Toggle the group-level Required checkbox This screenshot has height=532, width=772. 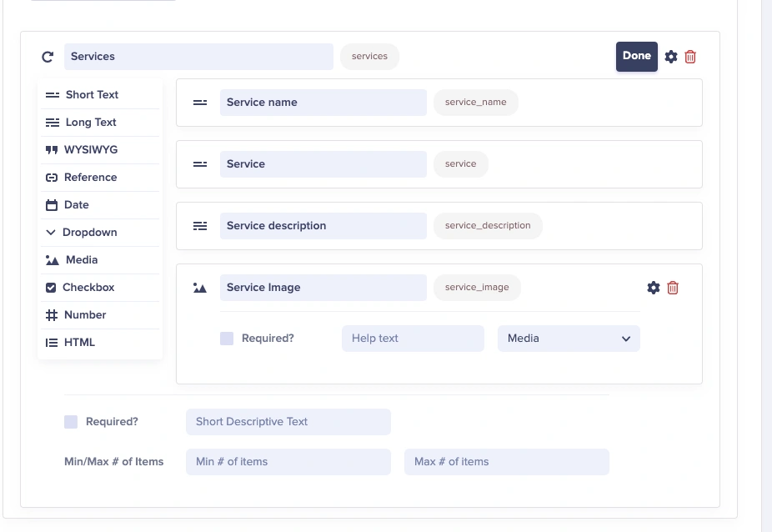[71, 422]
